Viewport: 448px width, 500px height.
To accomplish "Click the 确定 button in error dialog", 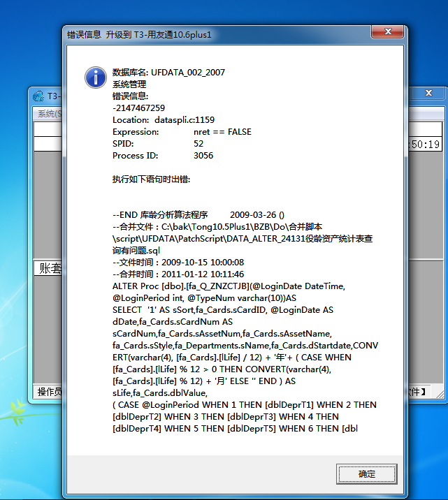I will 367,474.
